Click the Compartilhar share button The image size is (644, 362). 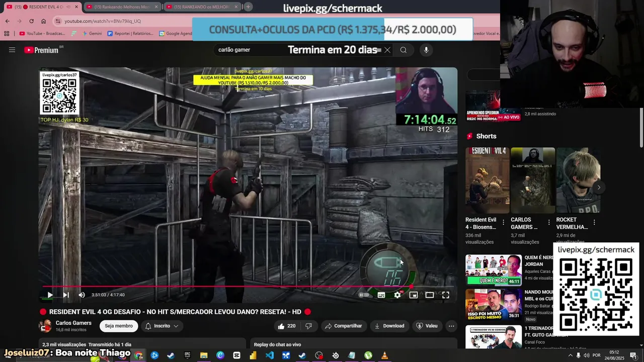[344, 326]
